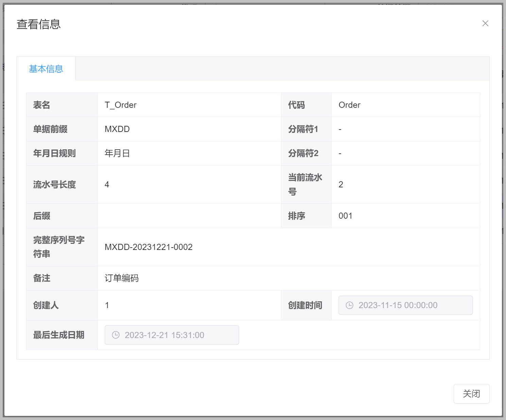Image resolution: width=506 pixels, height=420 pixels.
Task: Click the 代码 label cell
Action: (x=306, y=105)
